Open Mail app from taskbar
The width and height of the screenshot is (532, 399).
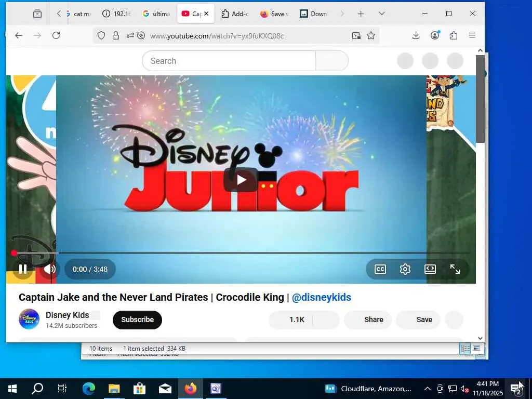165,389
